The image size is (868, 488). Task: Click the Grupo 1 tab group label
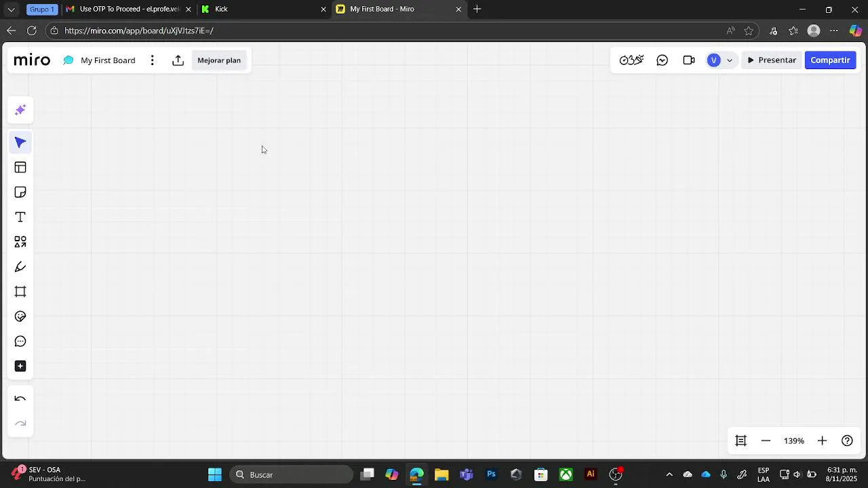(x=42, y=9)
